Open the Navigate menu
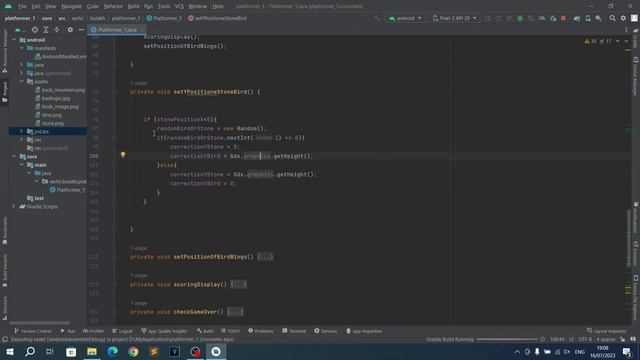Viewport: 640px width, 360px height. [x=71, y=7]
